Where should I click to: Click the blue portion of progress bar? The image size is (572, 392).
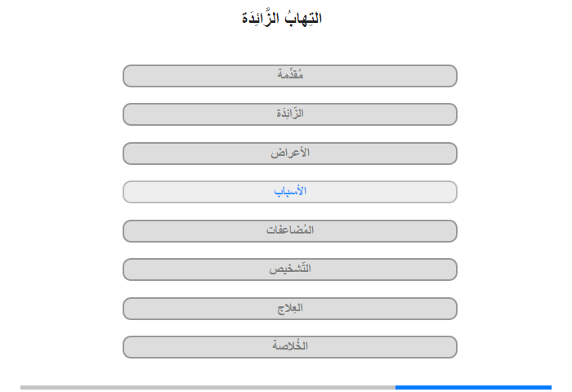click(473, 387)
